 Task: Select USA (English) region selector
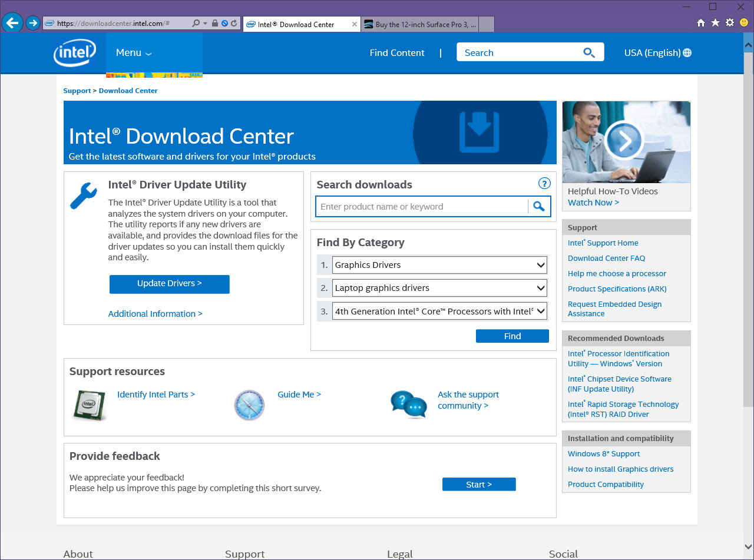tap(657, 53)
